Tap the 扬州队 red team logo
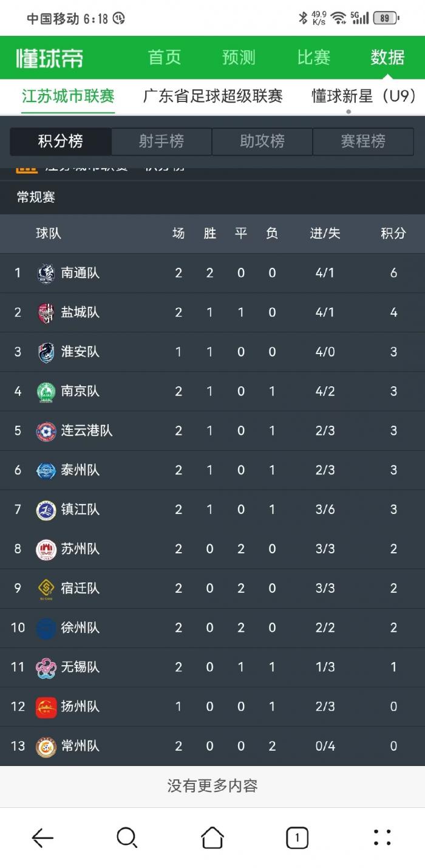This screenshot has height=868, width=425. [x=46, y=707]
